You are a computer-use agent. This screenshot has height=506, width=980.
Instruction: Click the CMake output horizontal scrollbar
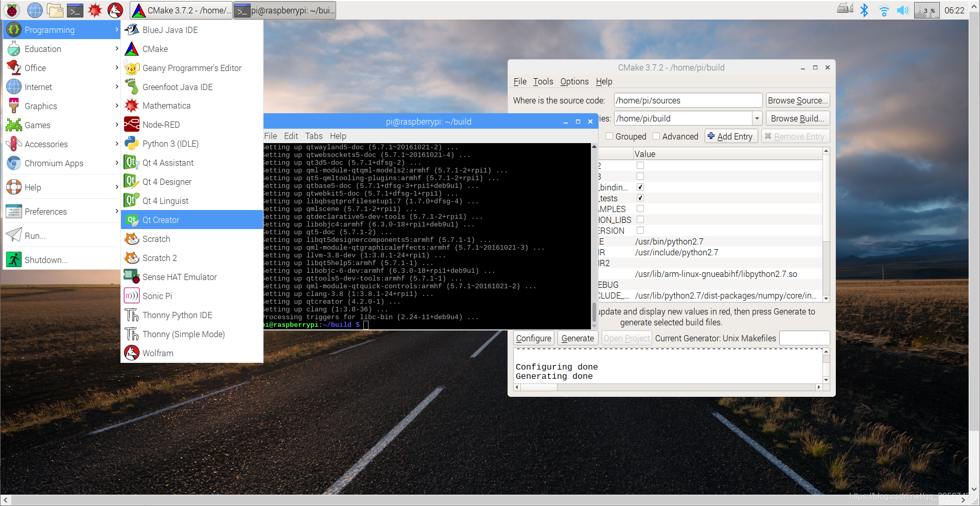(x=668, y=387)
